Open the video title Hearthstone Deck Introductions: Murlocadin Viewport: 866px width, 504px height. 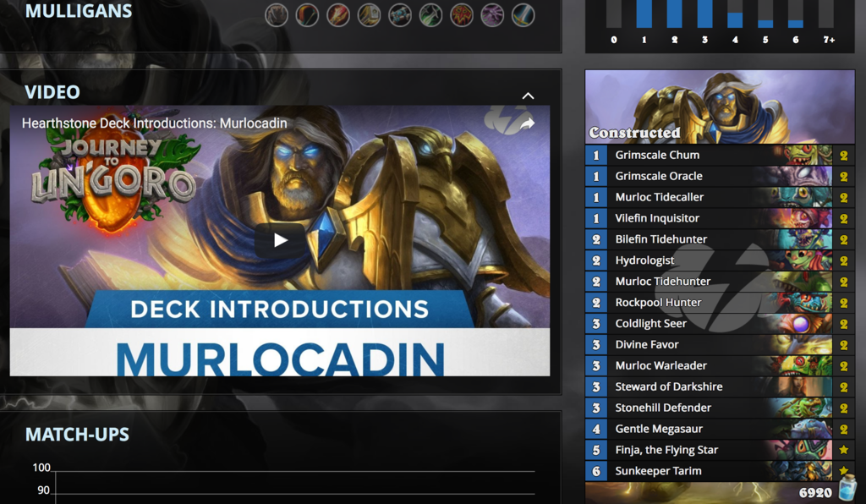[154, 123]
